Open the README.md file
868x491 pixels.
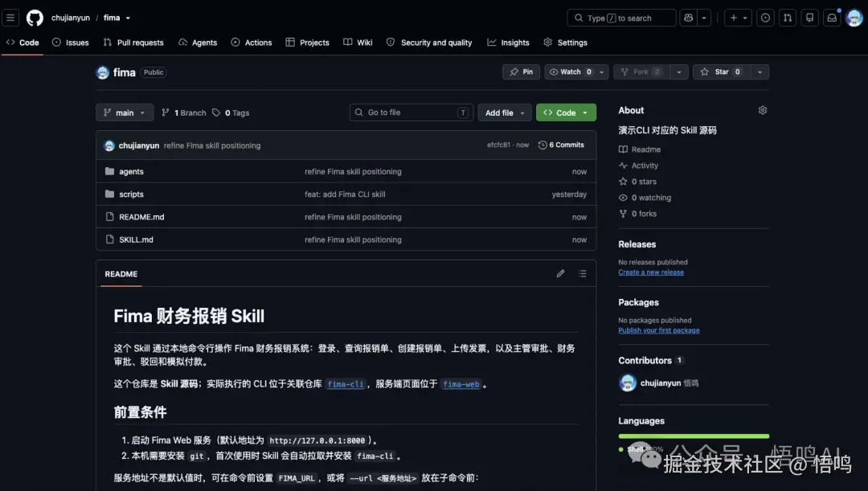tap(141, 217)
